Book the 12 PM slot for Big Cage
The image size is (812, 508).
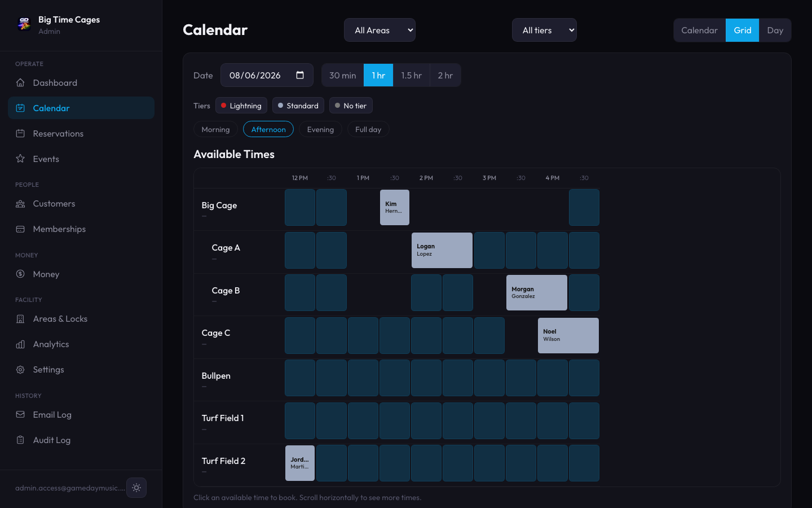300,207
